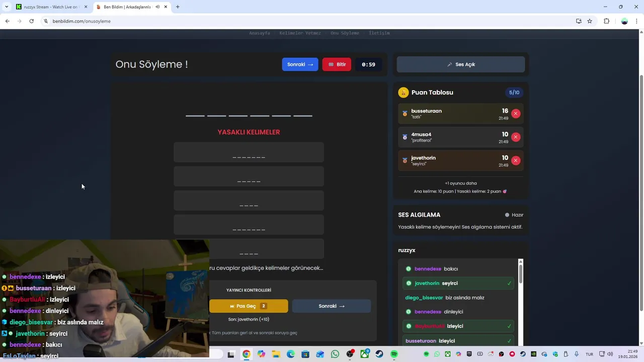Open WhatsApp from the taskbar
Screen dimensions: 644x362
pyautogui.click(x=335, y=354)
